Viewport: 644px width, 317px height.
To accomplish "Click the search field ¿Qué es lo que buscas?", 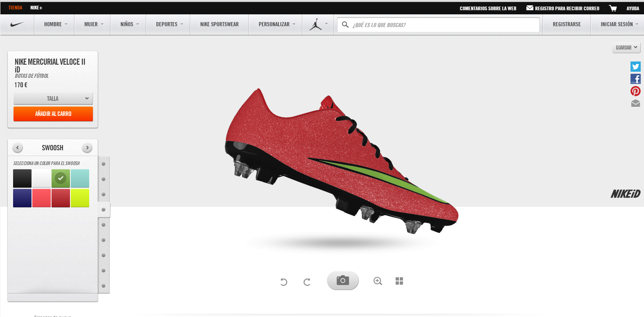I will tap(438, 25).
